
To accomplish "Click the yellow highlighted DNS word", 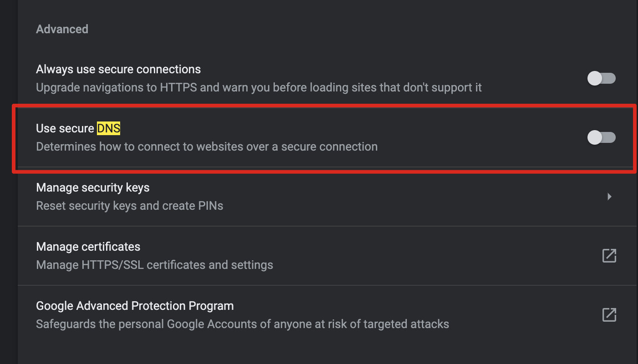I will coord(109,128).
